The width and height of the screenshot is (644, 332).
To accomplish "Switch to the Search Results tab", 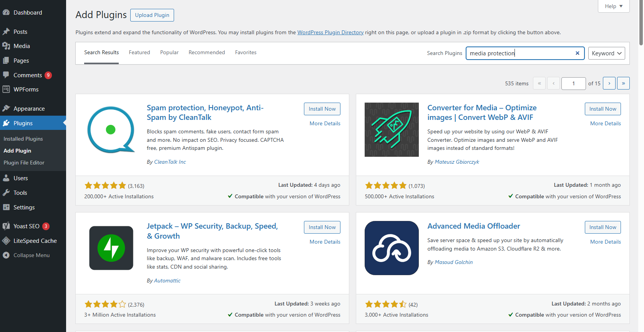I will [x=101, y=53].
